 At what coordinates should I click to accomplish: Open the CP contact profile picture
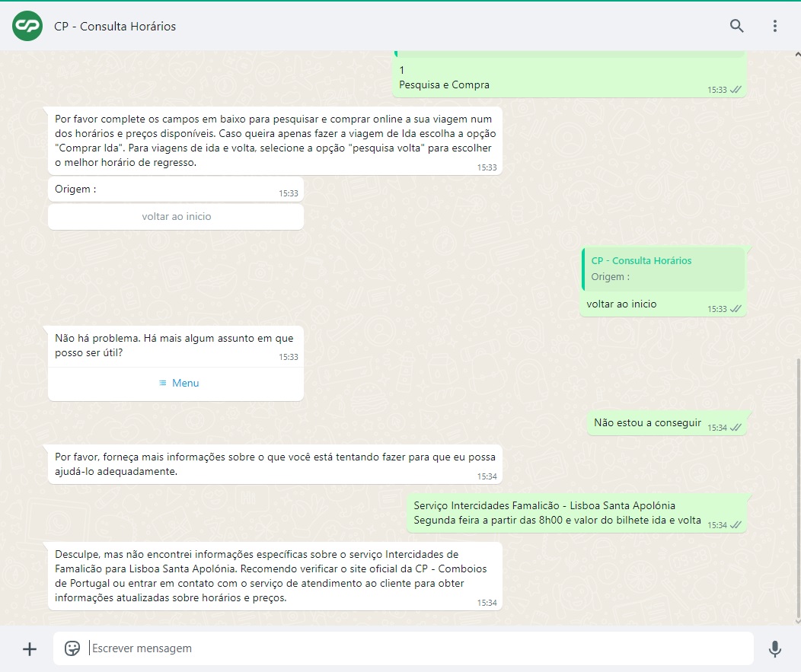click(x=27, y=26)
